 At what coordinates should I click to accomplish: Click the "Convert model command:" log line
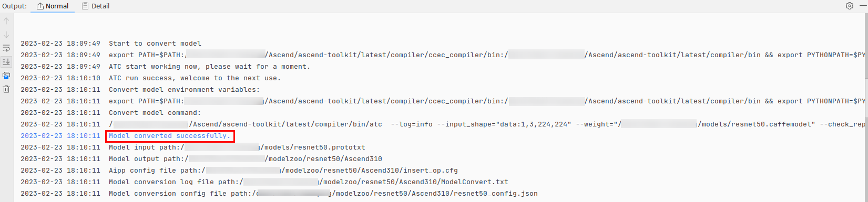coord(155,113)
